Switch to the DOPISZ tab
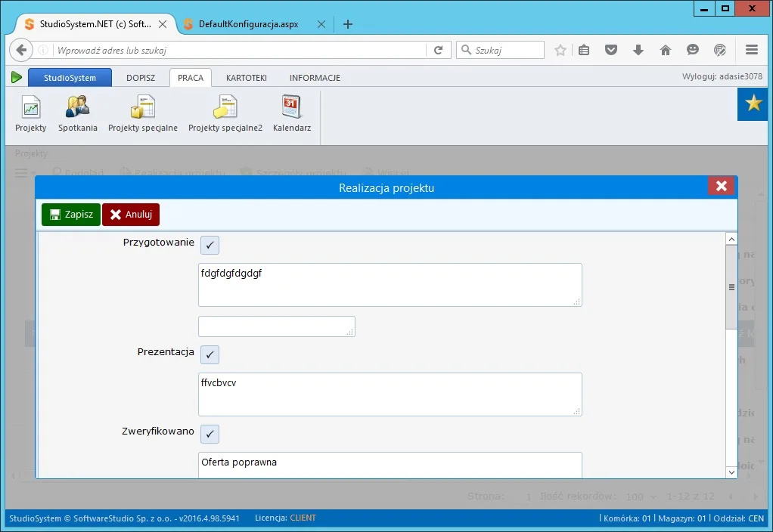The width and height of the screenshot is (773, 532). click(141, 78)
